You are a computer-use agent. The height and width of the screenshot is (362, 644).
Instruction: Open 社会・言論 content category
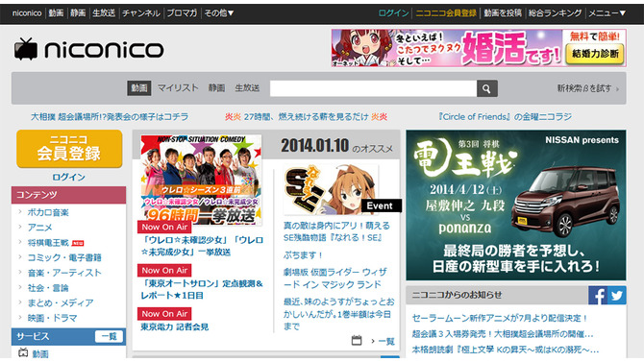(48, 288)
